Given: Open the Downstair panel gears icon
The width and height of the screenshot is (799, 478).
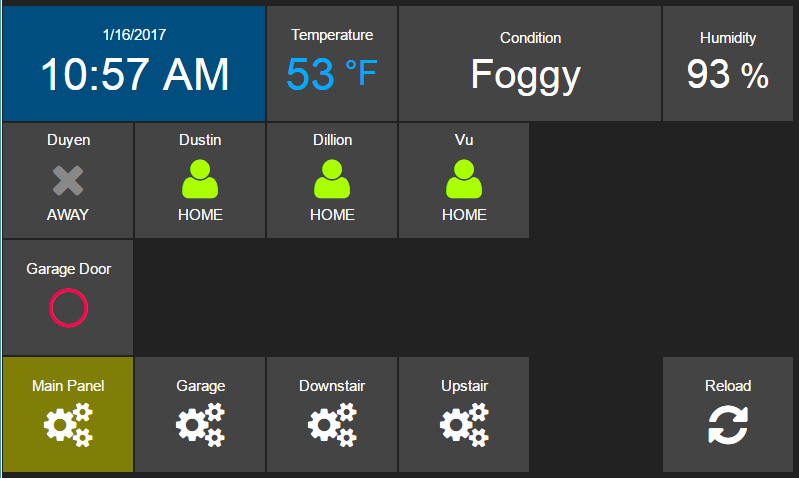Looking at the screenshot, I should (332, 425).
